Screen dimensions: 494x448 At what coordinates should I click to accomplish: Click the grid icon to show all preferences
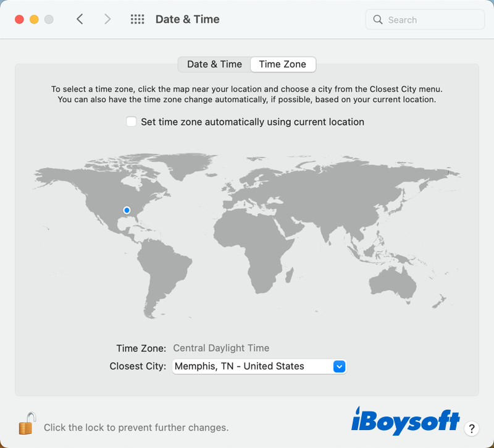pos(137,19)
